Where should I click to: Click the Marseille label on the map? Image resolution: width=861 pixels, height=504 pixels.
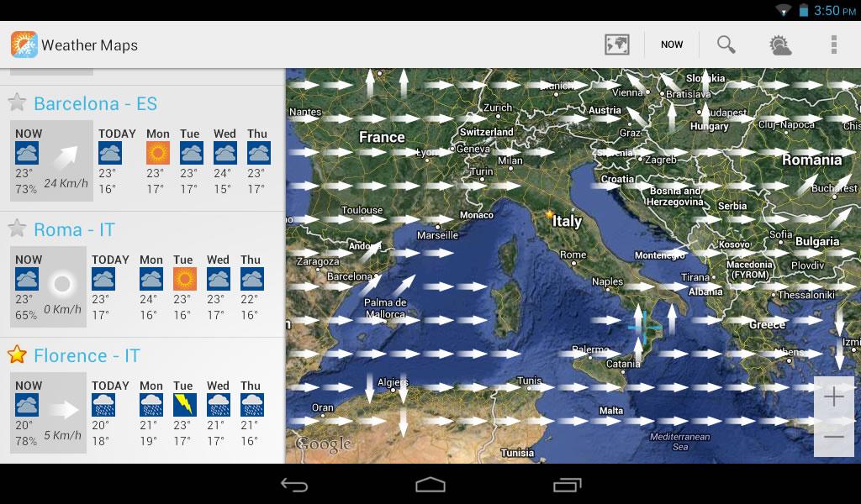coord(437,235)
